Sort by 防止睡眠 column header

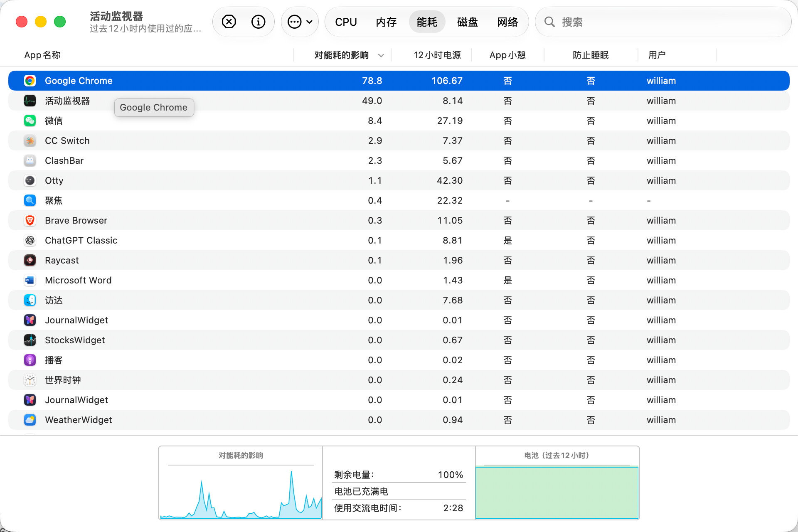point(591,55)
